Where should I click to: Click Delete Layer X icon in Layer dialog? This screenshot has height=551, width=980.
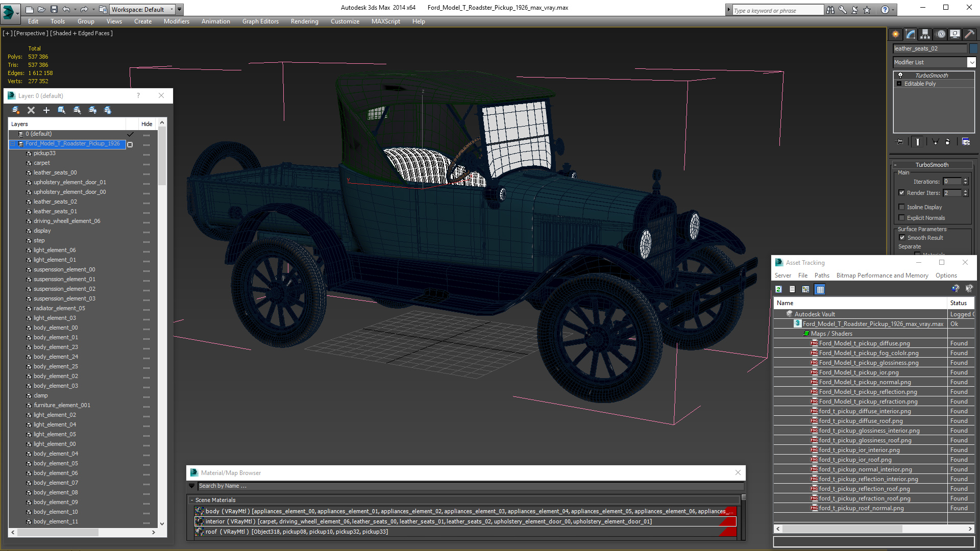(x=31, y=110)
